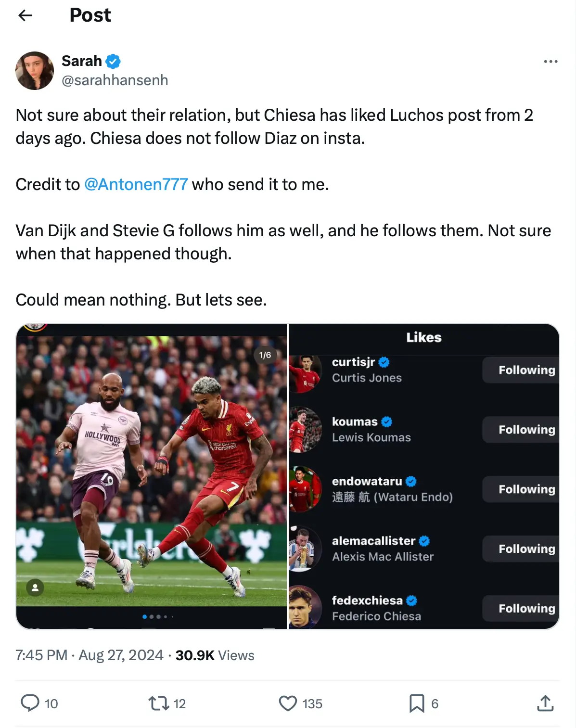Go back using the arrow icon
Viewport: 576px width, 728px height.
(x=25, y=15)
